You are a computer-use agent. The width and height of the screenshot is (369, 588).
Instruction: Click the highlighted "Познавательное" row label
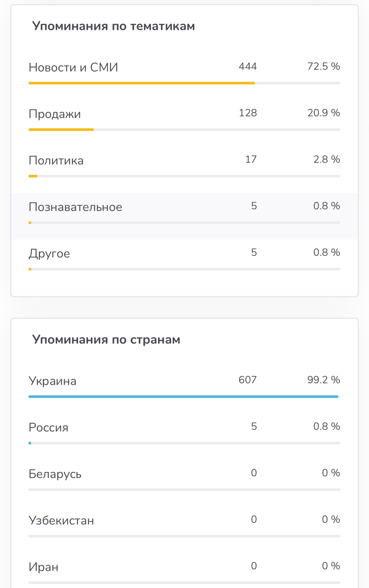tap(75, 207)
